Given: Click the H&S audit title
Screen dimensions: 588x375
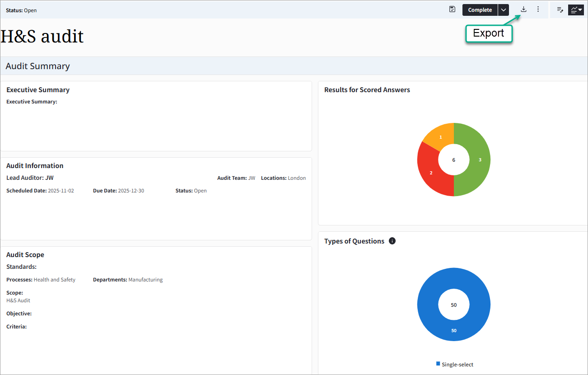Looking at the screenshot, I should (x=42, y=36).
